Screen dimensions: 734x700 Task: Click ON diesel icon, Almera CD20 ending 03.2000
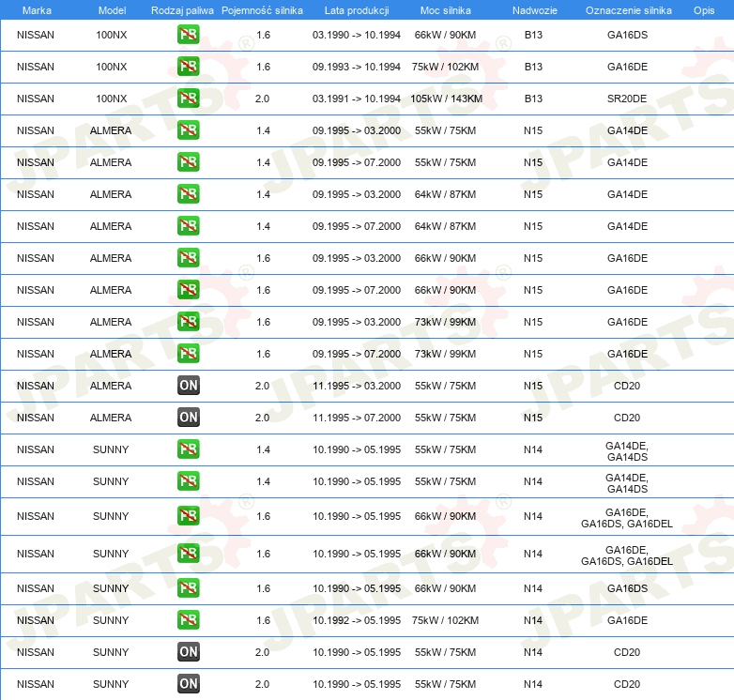tap(188, 385)
